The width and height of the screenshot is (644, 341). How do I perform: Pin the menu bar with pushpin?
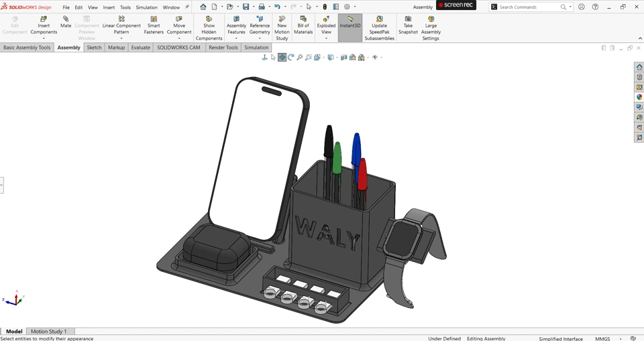point(187,7)
